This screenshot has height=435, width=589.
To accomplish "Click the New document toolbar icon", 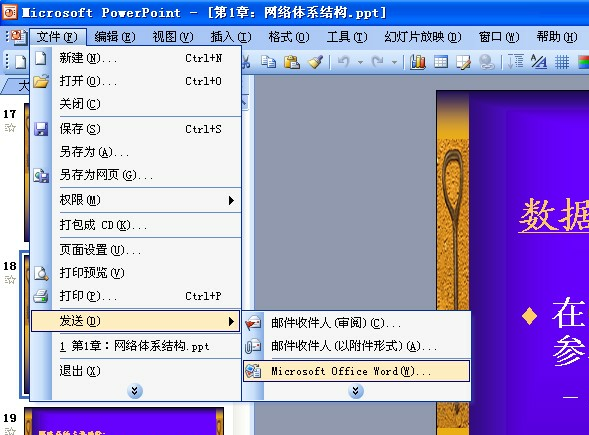I will [x=21, y=62].
